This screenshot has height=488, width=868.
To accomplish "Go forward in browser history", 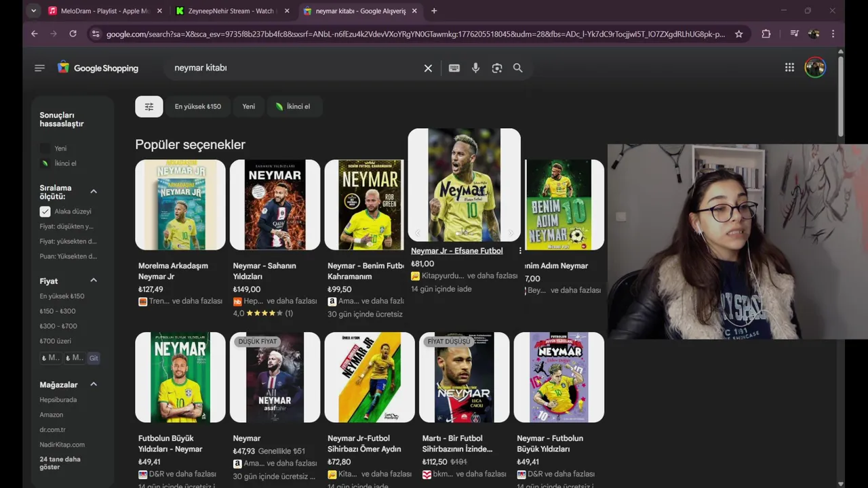I will click(54, 33).
